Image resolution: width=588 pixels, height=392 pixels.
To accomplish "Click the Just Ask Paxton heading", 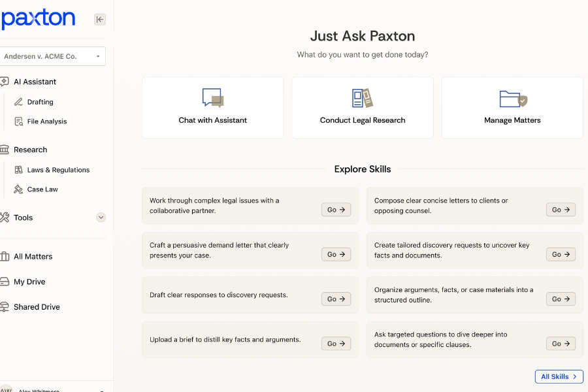I will coord(362,36).
